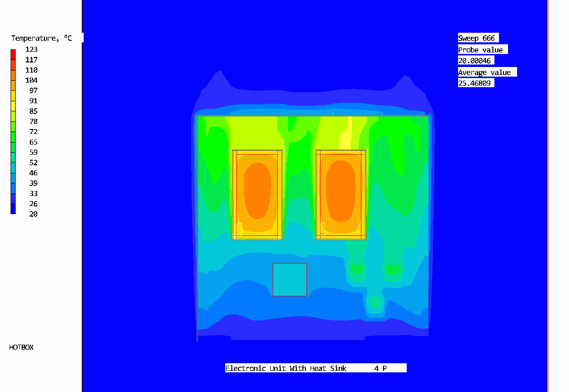Screen dimensions: 569x392
Task: Click the legend's maximum value 123
Action: 31,49
